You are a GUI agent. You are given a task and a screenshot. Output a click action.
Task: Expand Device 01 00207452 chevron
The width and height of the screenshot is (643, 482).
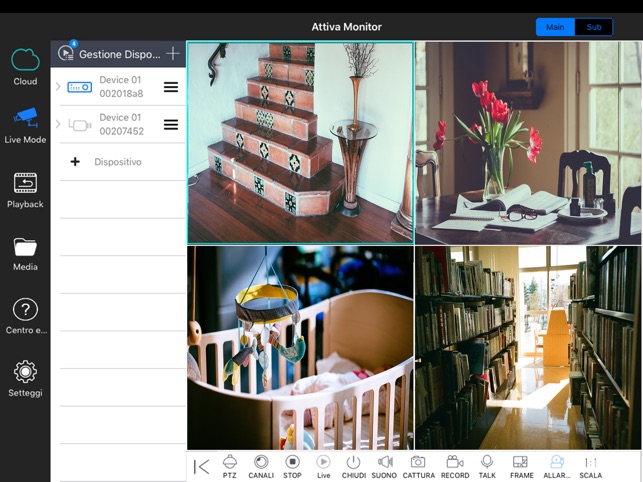point(58,124)
